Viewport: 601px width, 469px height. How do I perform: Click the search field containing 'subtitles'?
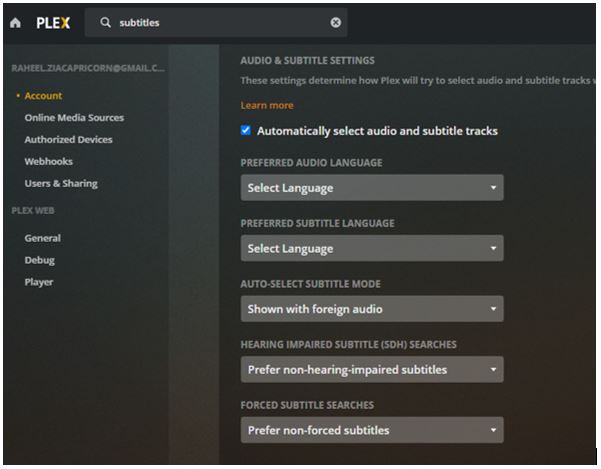click(x=216, y=23)
